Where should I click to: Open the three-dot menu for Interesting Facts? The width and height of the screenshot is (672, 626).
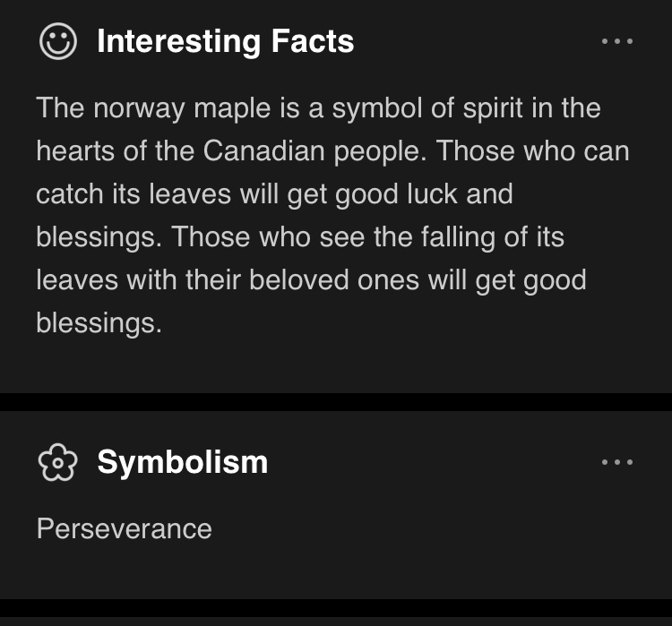pyautogui.click(x=617, y=41)
